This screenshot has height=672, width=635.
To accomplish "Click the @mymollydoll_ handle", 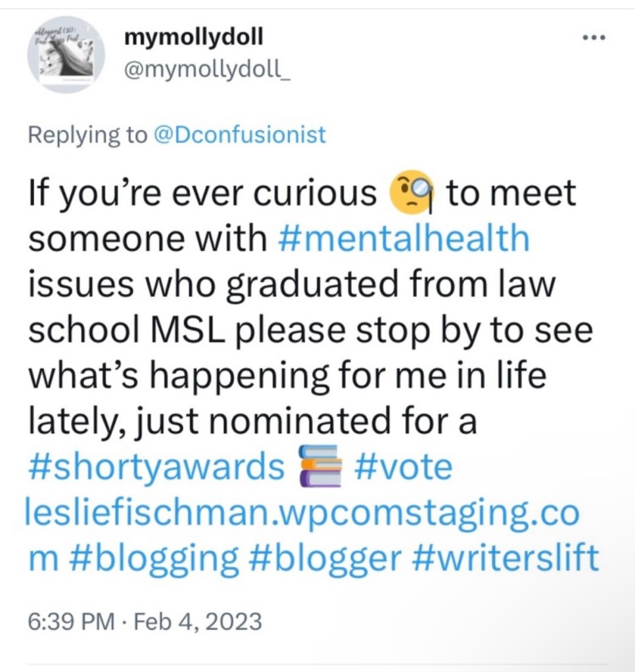I will point(207,69).
